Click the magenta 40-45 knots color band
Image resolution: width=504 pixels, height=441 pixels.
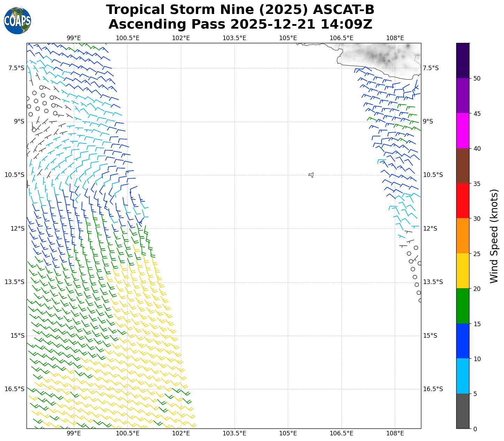463,130
